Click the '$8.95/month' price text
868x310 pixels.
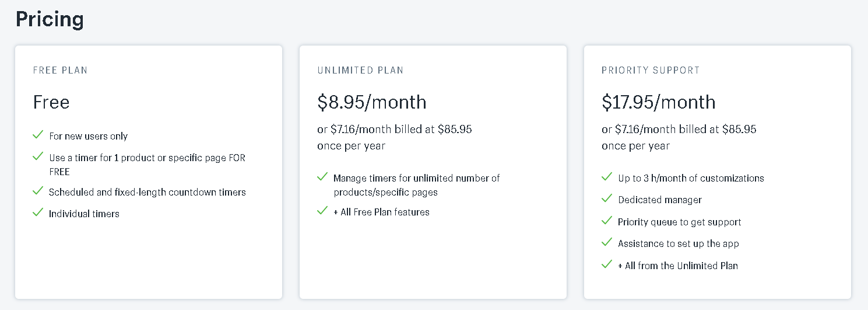click(372, 102)
